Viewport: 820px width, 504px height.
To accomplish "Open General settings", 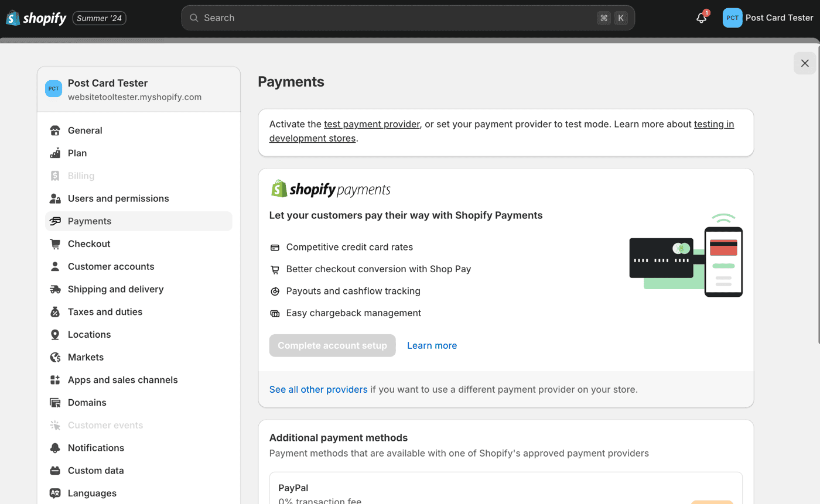I will 139,131.
